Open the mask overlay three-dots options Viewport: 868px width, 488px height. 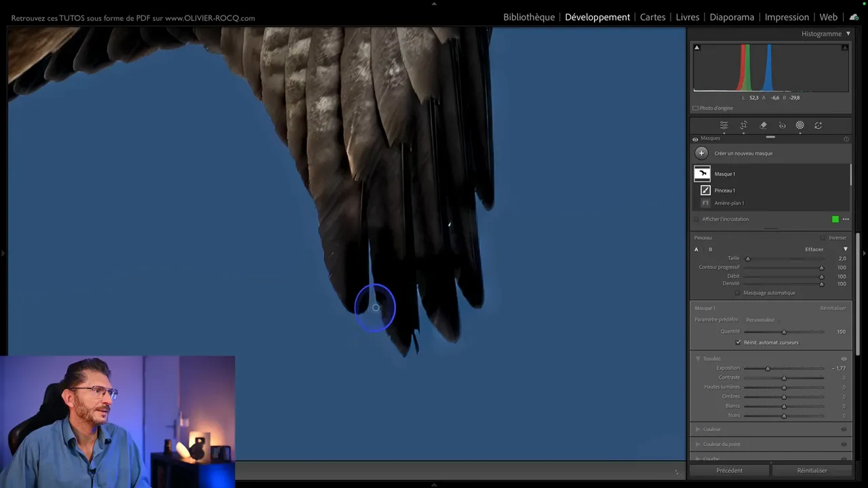point(846,219)
